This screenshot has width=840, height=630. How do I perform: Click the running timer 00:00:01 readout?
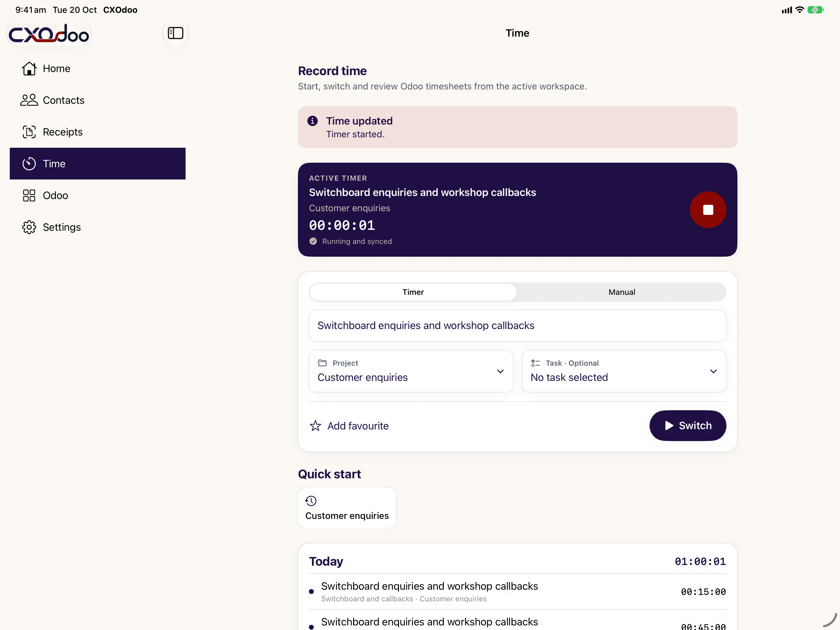342,225
